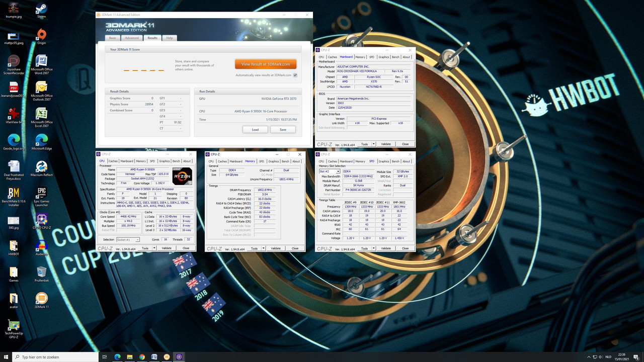
Task: Click the Load button in 3DMark
Action: [x=256, y=129]
